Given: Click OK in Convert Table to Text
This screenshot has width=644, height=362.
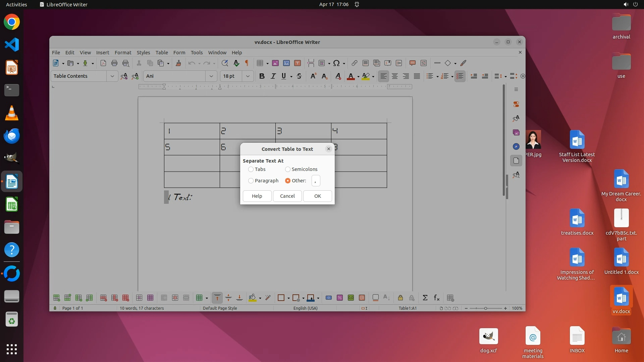Looking at the screenshot, I should [317, 196].
